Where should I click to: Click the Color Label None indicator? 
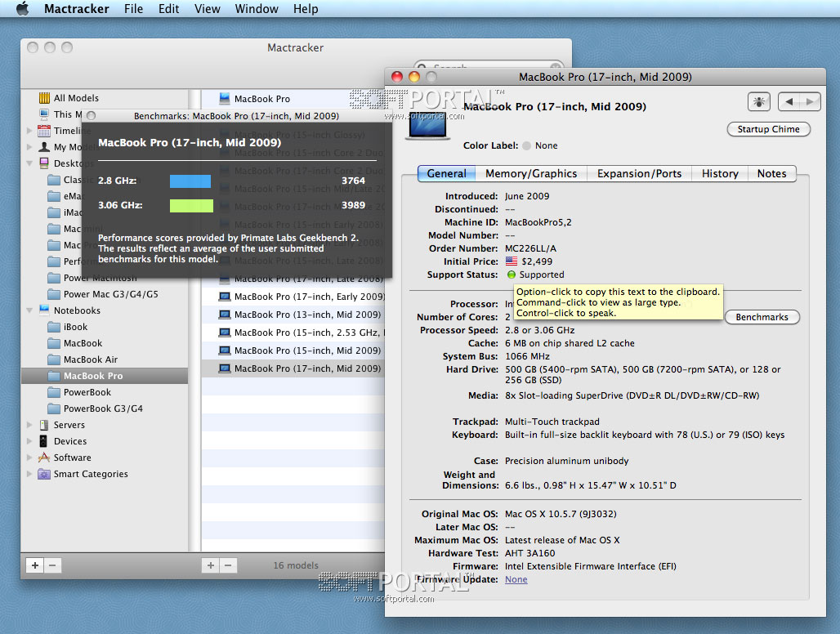[526, 145]
